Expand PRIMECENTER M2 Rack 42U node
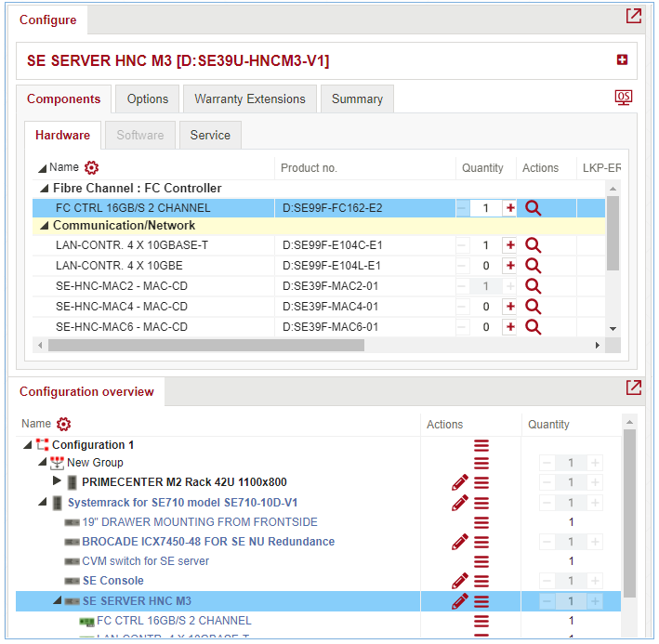Screen dimensions: 659x644 click(x=57, y=482)
